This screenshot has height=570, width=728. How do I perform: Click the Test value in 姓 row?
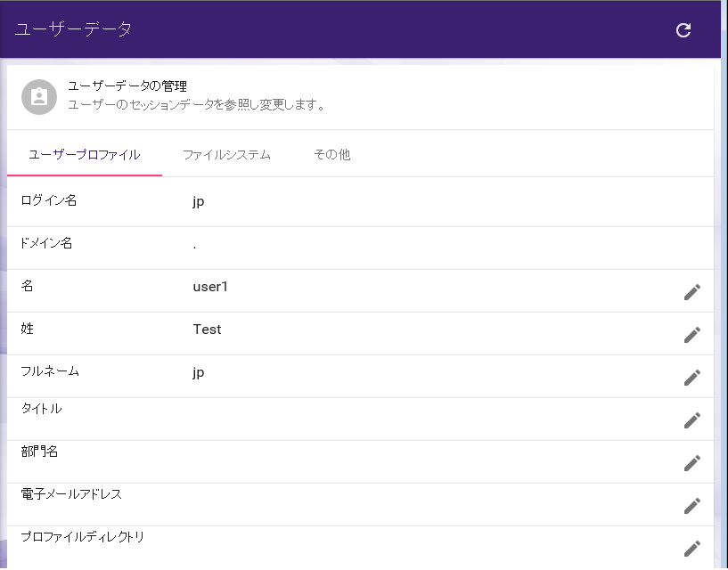(207, 330)
